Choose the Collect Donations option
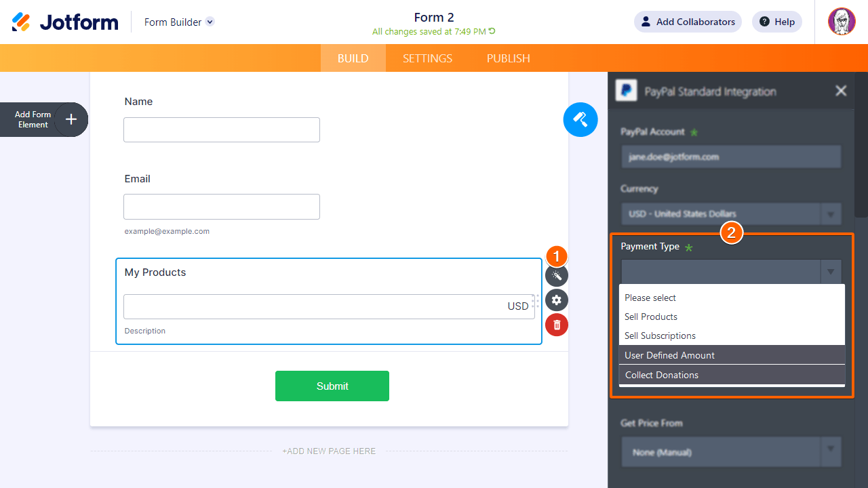 (x=732, y=375)
